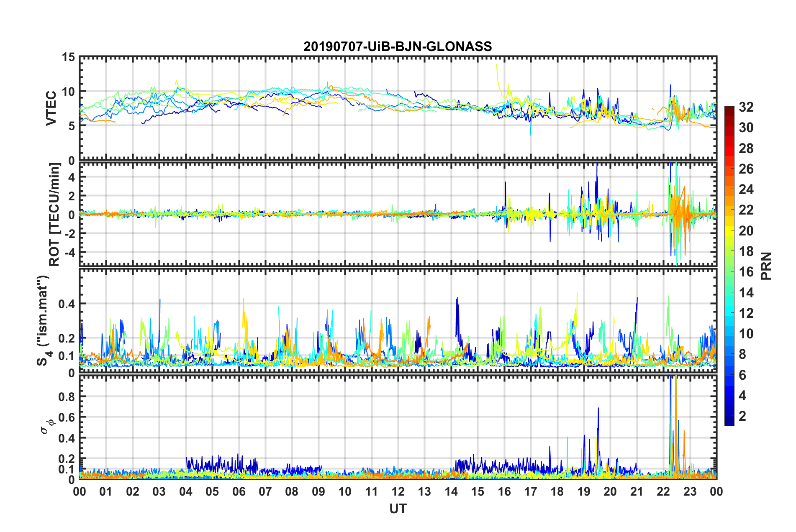Click x-axis hour tick 17
796x532 pixels.
[531, 491]
